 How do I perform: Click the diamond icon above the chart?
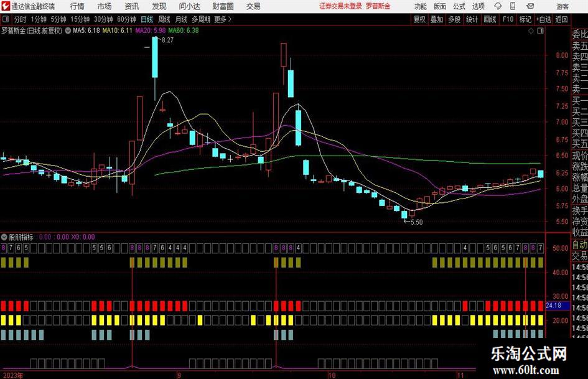point(531,31)
